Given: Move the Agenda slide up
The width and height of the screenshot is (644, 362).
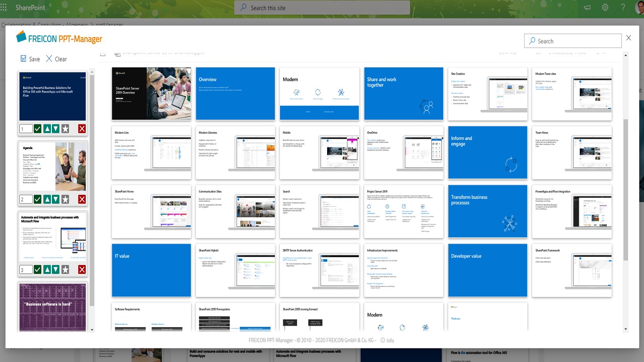Looking at the screenshot, I should pyautogui.click(x=47, y=199).
